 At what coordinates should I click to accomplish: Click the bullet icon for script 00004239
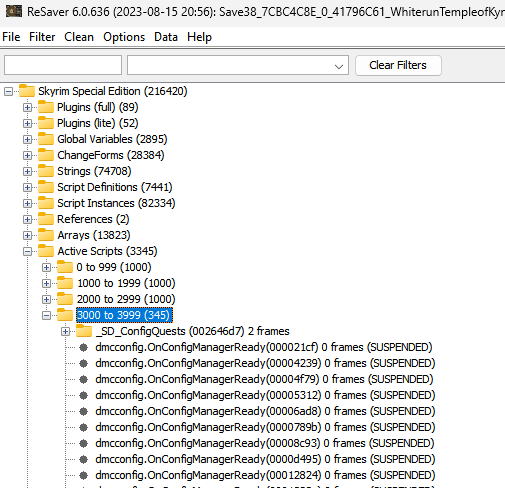84,363
